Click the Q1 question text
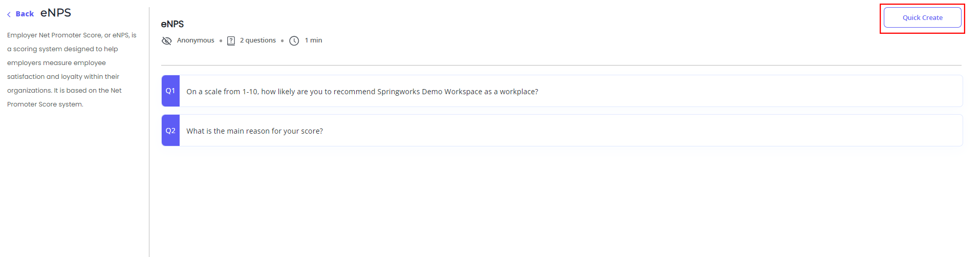980x257 pixels. (362, 92)
